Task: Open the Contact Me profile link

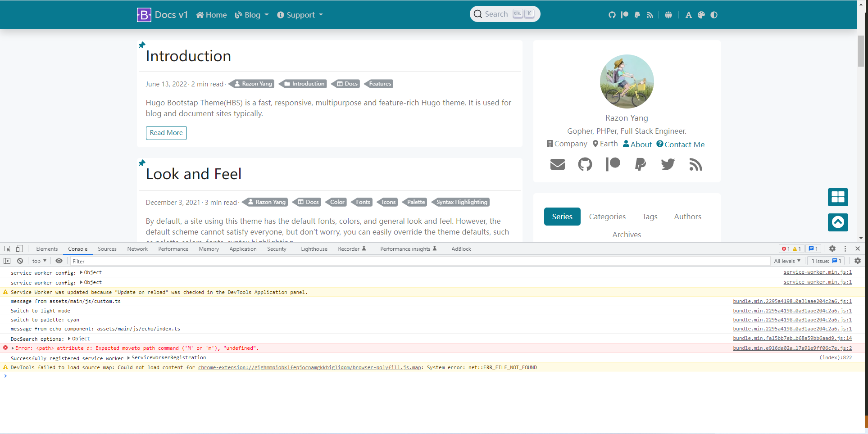Action: tap(680, 144)
